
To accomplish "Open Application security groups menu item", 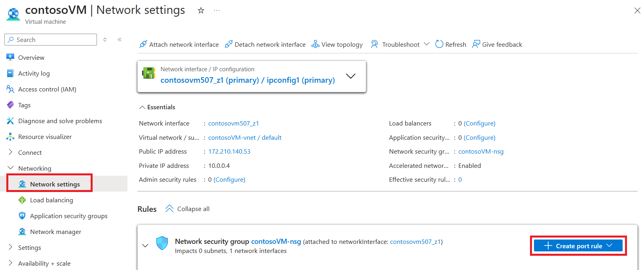I will tap(68, 216).
